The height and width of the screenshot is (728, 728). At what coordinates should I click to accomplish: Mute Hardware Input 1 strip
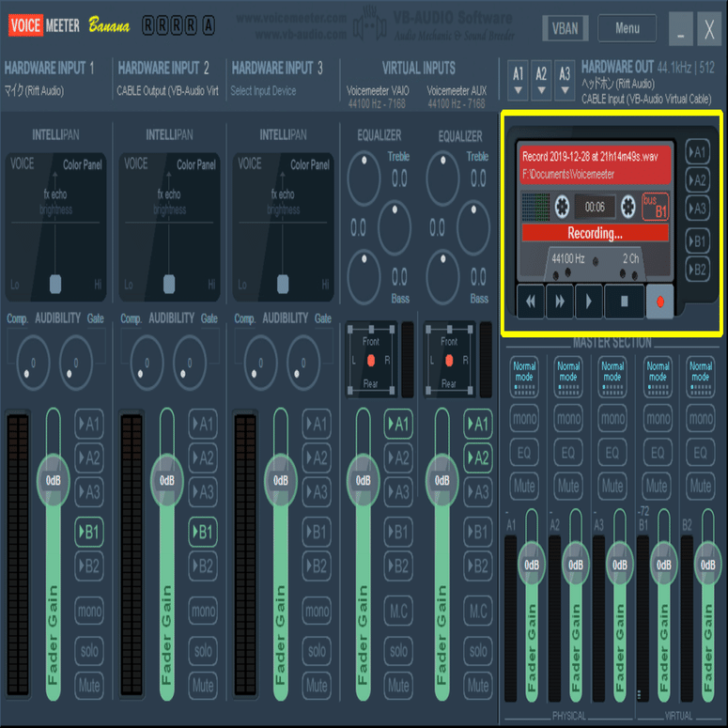[88, 686]
